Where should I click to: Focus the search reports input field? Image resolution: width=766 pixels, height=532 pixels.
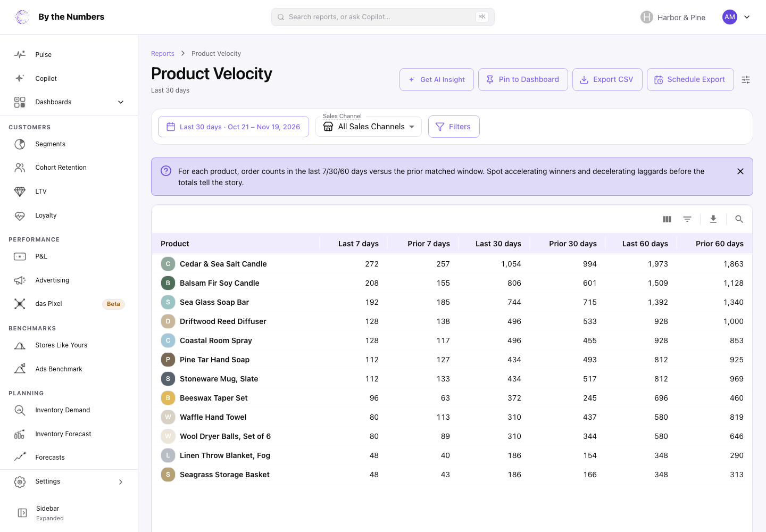point(383,17)
